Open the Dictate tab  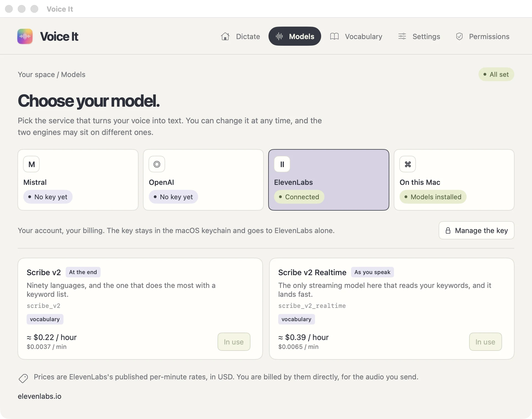click(240, 36)
